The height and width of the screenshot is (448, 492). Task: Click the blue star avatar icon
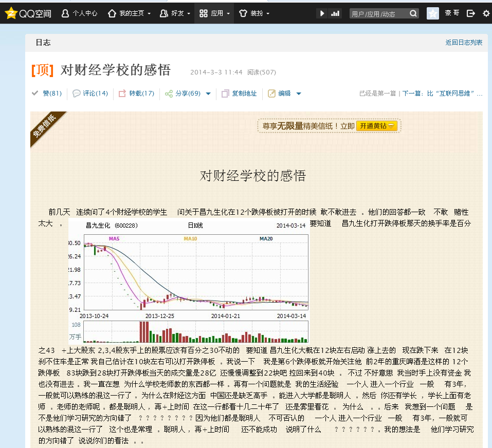point(432,12)
